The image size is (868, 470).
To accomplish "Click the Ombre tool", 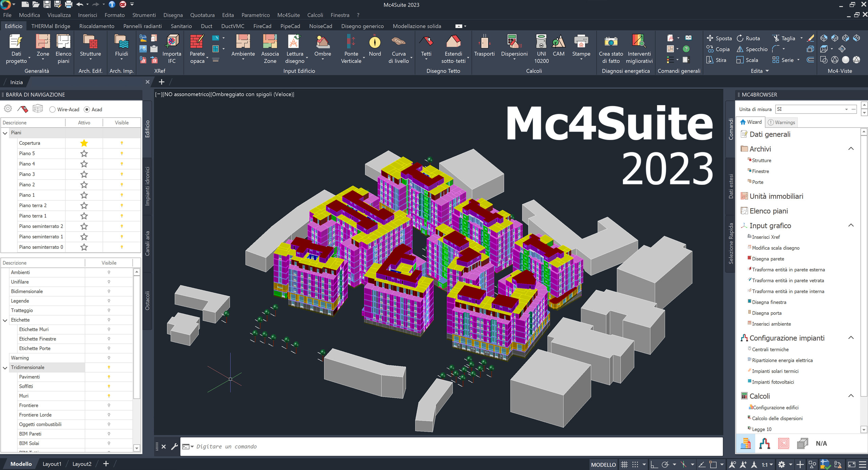I will (322, 47).
